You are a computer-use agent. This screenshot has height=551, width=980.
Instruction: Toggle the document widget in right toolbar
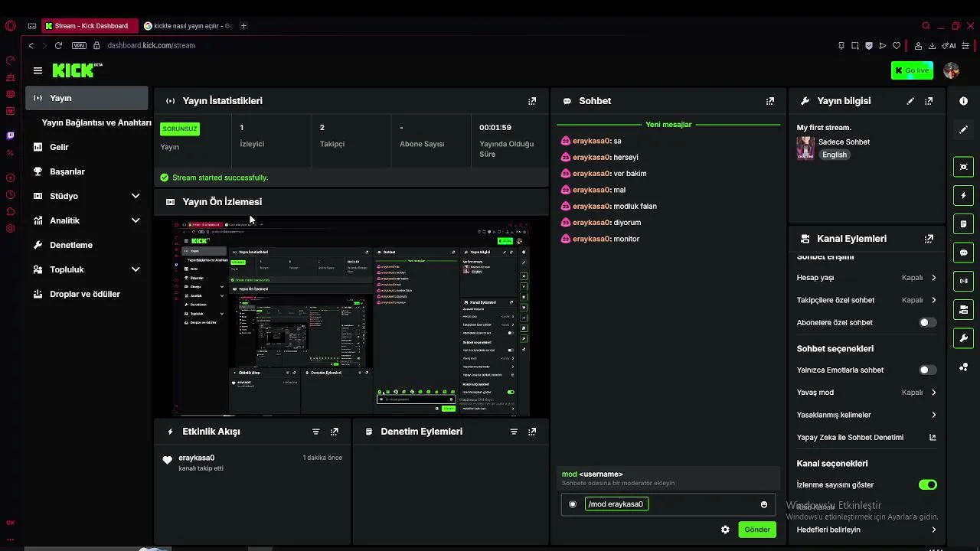point(963,224)
